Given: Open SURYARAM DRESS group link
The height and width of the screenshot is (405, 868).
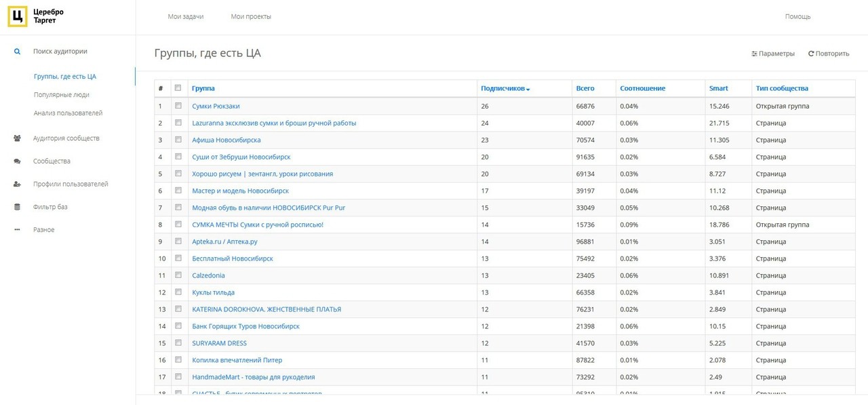Looking at the screenshot, I should pos(219,344).
